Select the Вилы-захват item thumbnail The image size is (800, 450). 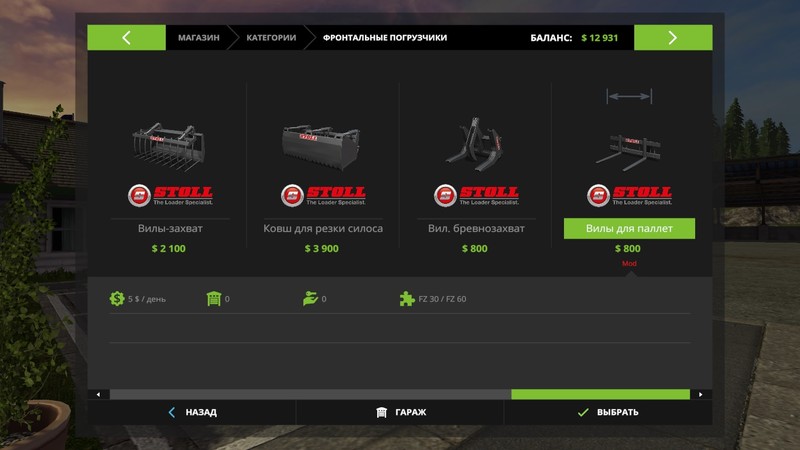pos(169,146)
